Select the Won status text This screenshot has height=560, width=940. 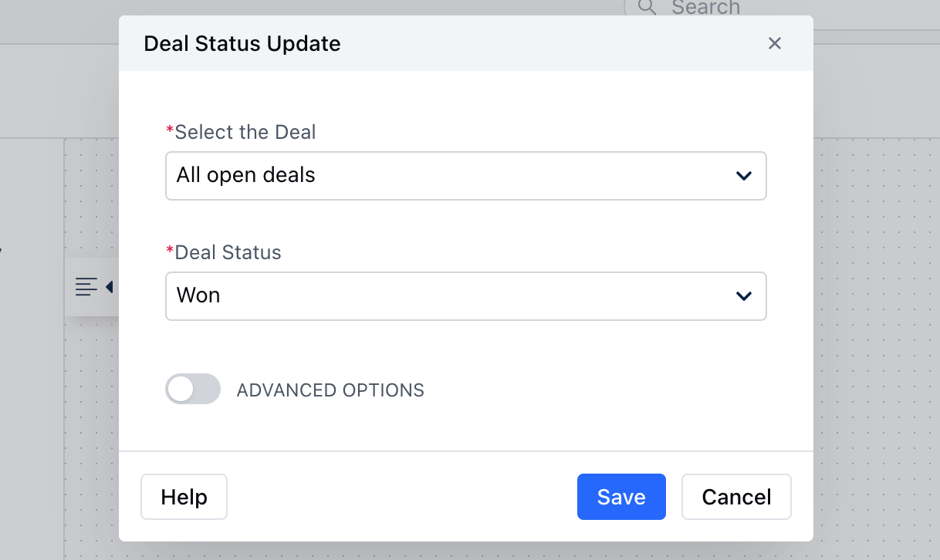[x=198, y=295]
